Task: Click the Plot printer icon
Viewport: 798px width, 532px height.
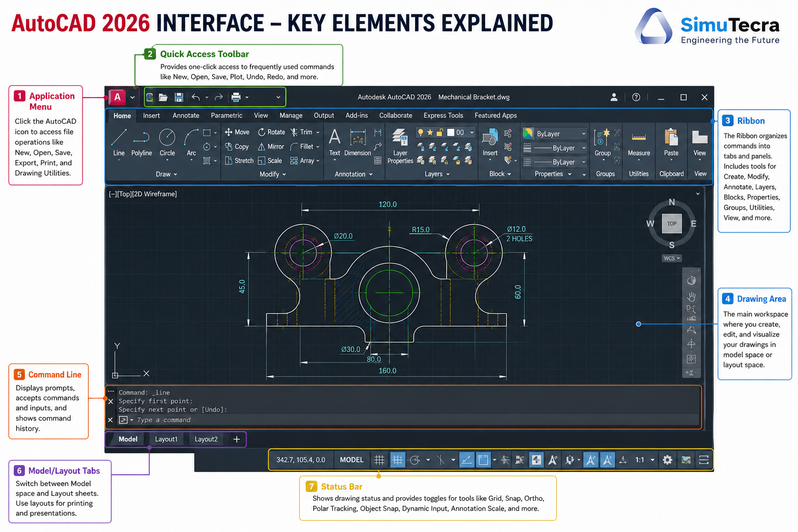Action: tap(236, 97)
